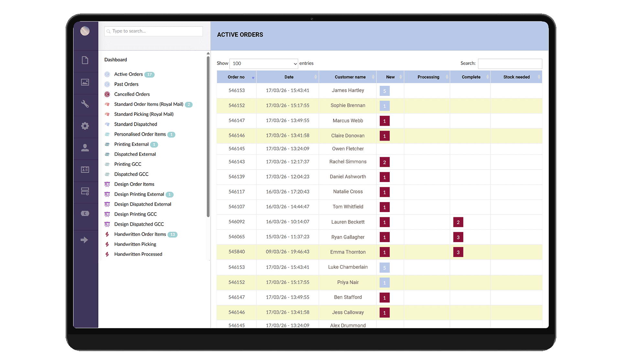The width and height of the screenshot is (621, 364).
Task: Open Active Orders in the menu
Action: coord(128,74)
